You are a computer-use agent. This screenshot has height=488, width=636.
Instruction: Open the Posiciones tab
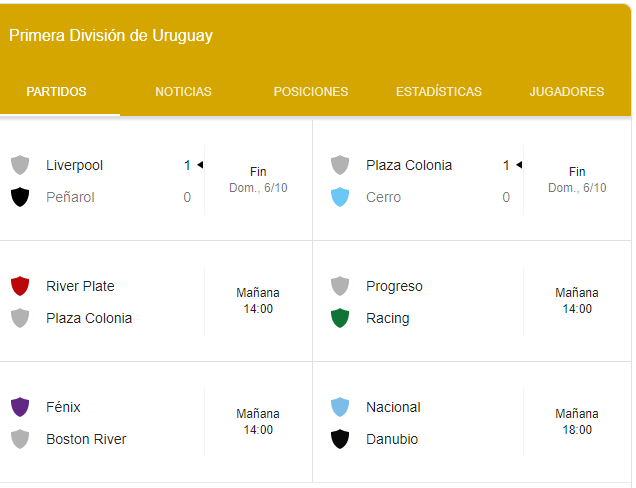tap(311, 92)
